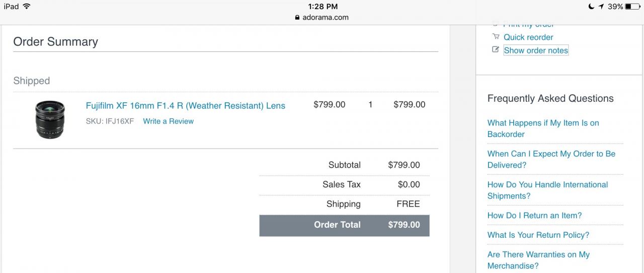Open the Fujifilm XF 16mm F1.4 R lens link

pos(185,106)
